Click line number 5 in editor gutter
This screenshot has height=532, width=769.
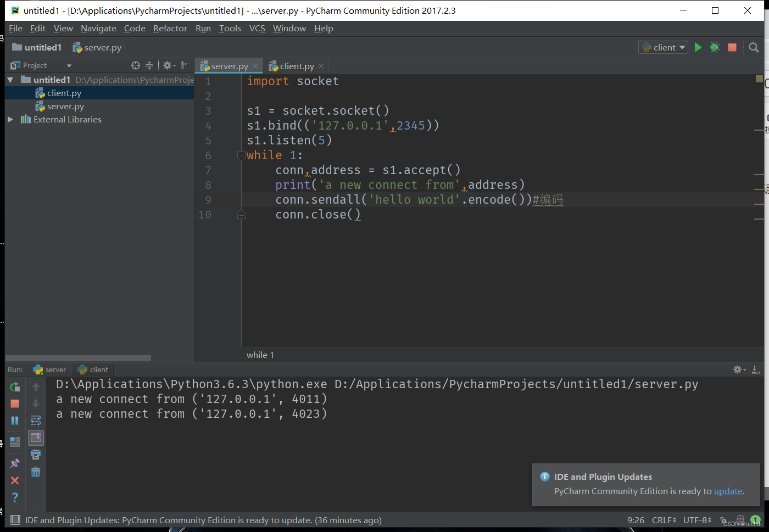(x=208, y=141)
